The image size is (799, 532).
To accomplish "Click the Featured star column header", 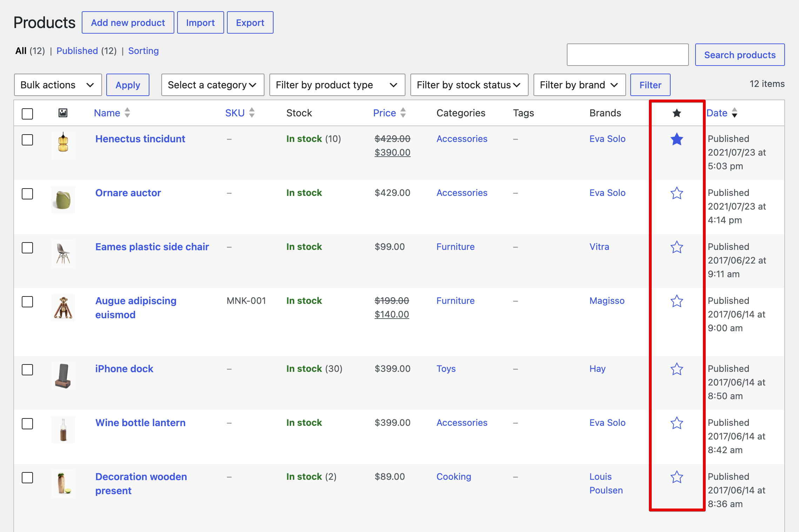I will coord(677,113).
